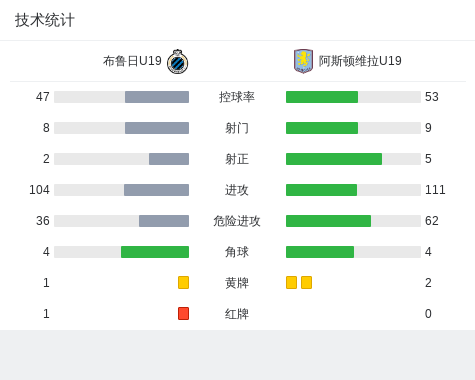The width and height of the screenshot is (475, 380).
Task: Click Aston Villa's first yellow card icon
Action: pyautogui.click(x=291, y=282)
